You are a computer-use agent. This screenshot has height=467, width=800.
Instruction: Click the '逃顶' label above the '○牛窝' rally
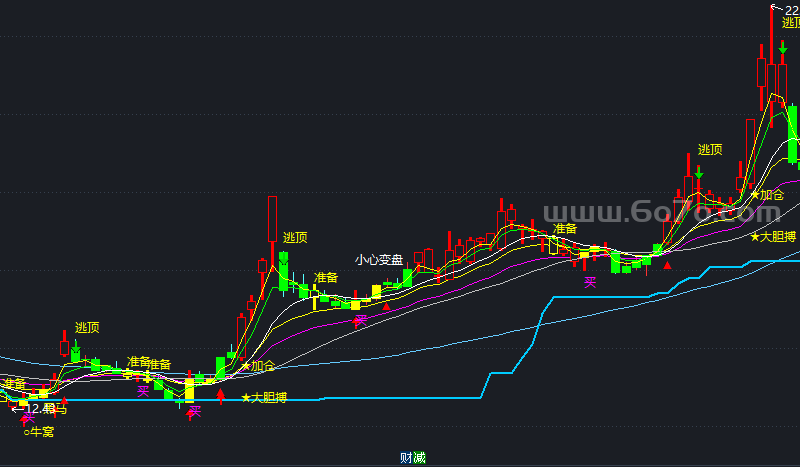coord(87,327)
